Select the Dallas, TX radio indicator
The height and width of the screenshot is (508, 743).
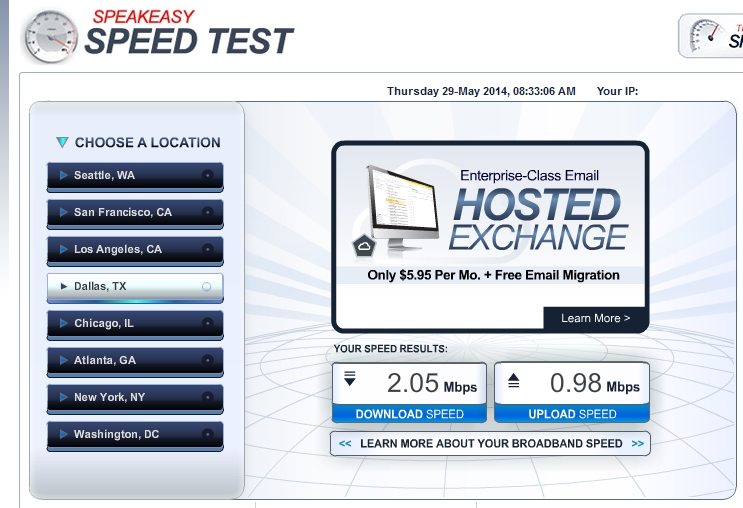coord(207,287)
